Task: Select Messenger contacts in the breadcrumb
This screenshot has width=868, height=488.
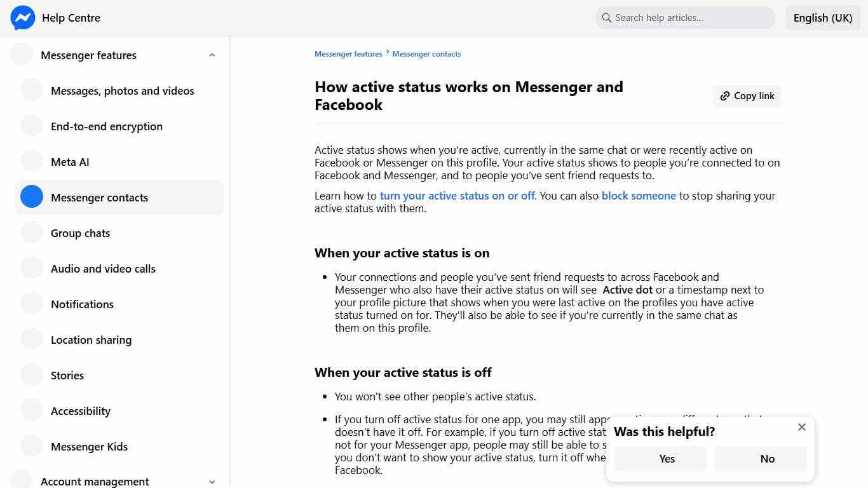Action: coord(426,53)
